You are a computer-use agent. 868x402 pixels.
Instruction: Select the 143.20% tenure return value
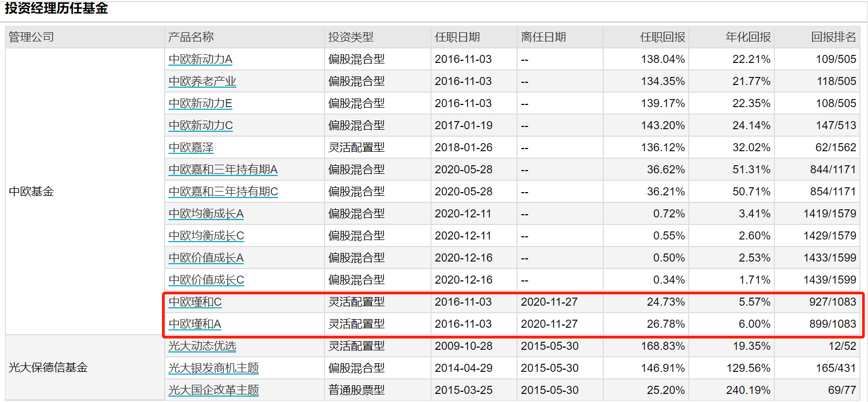[x=663, y=125]
